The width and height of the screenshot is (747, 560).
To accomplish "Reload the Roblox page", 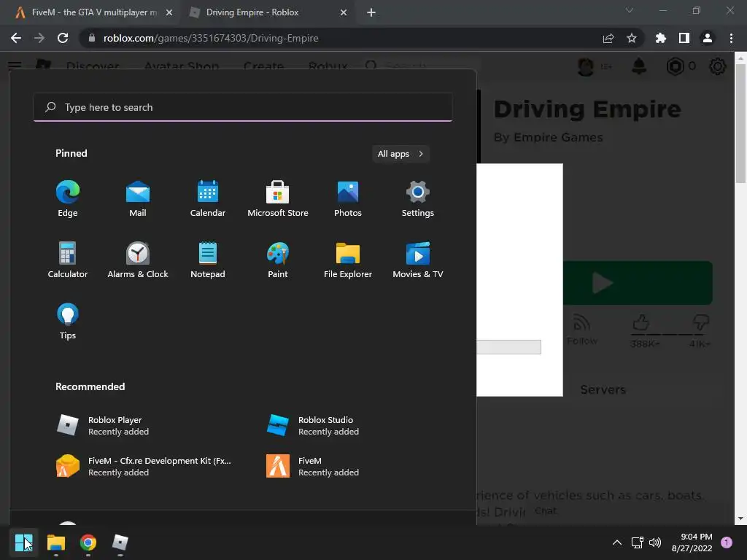I will click(x=63, y=38).
